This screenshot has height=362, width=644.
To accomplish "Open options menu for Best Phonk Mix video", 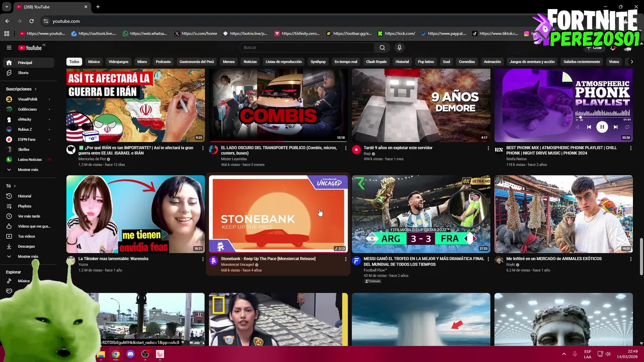I will [631, 148].
